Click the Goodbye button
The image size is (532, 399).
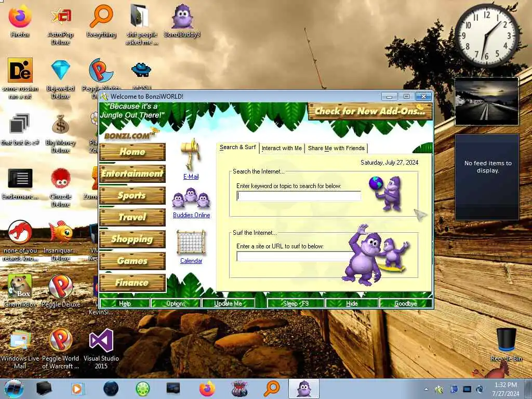click(x=406, y=303)
